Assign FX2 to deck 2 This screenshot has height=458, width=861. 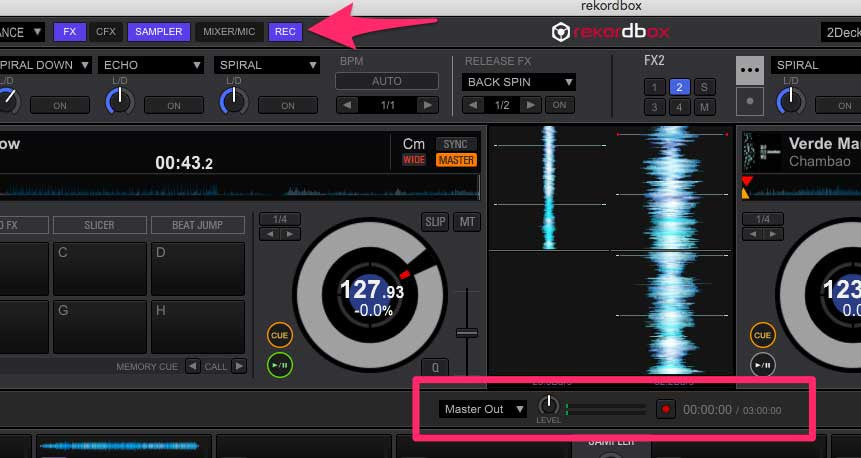click(x=679, y=87)
